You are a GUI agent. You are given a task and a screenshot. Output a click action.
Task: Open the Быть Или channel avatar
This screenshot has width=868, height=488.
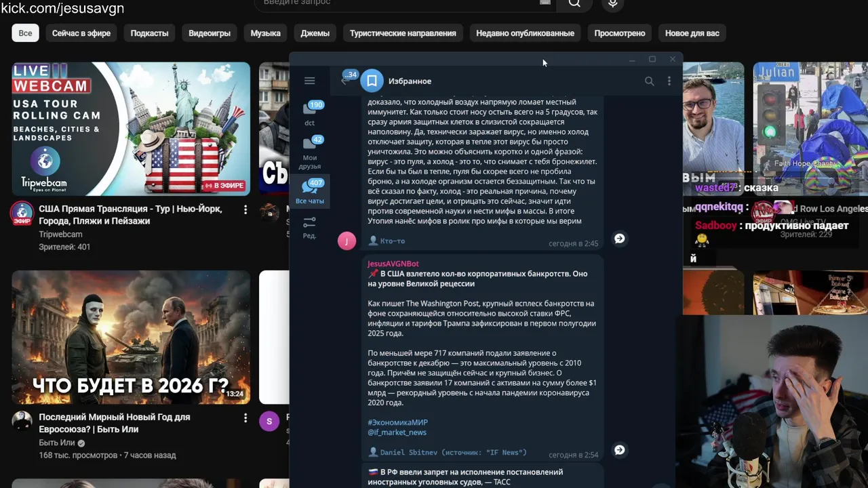22,422
